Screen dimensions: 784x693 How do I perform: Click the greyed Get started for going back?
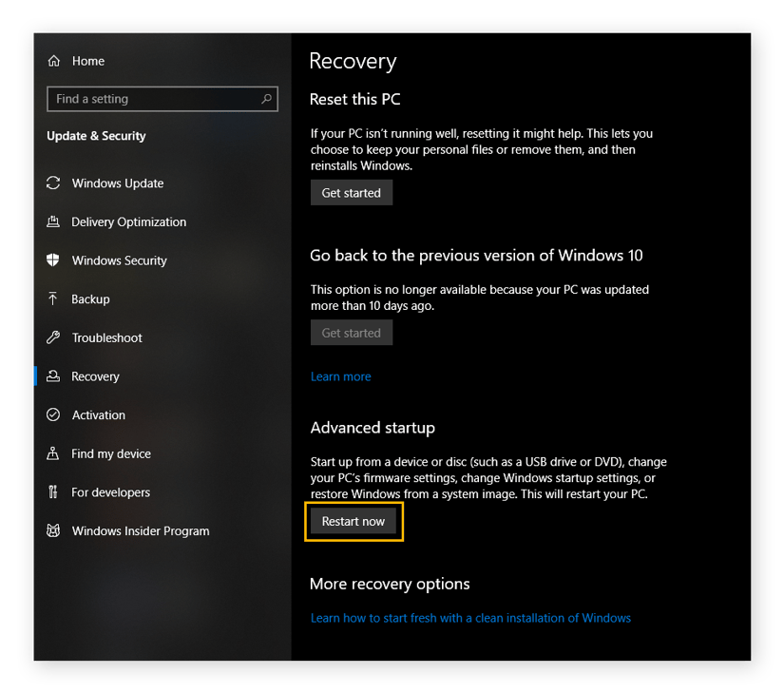point(351,332)
